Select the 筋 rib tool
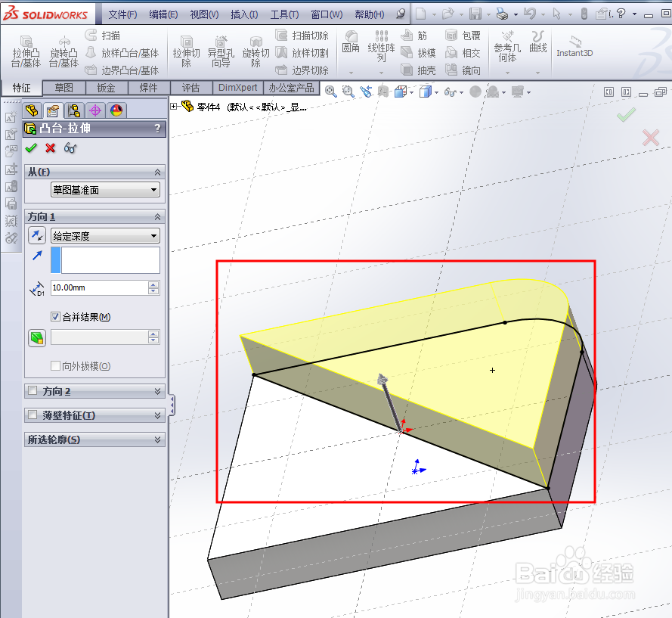 414,36
